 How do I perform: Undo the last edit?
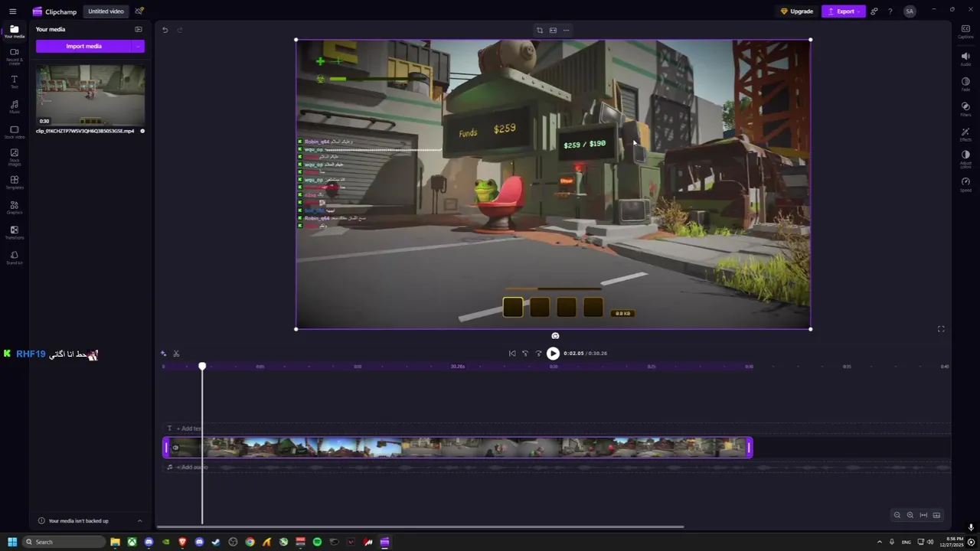coord(165,30)
